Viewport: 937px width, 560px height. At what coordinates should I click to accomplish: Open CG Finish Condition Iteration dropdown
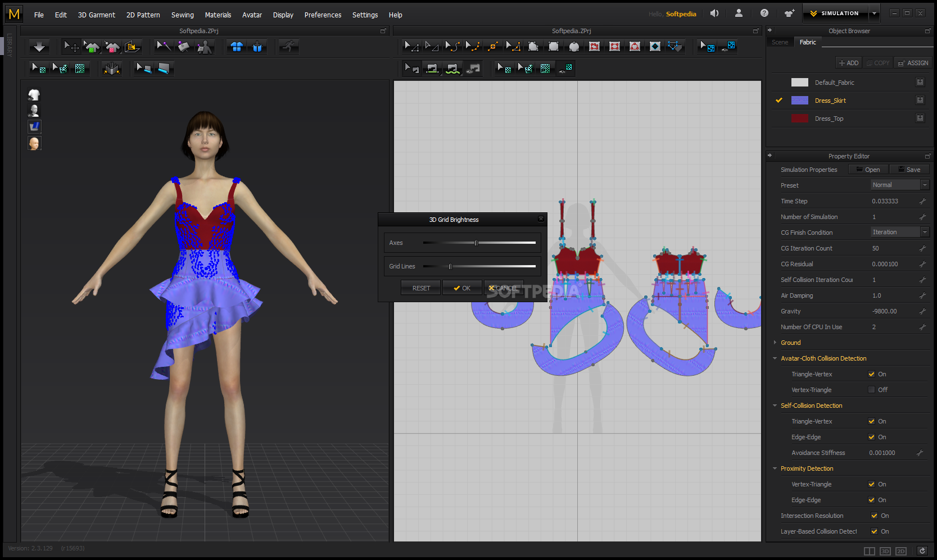click(x=899, y=232)
